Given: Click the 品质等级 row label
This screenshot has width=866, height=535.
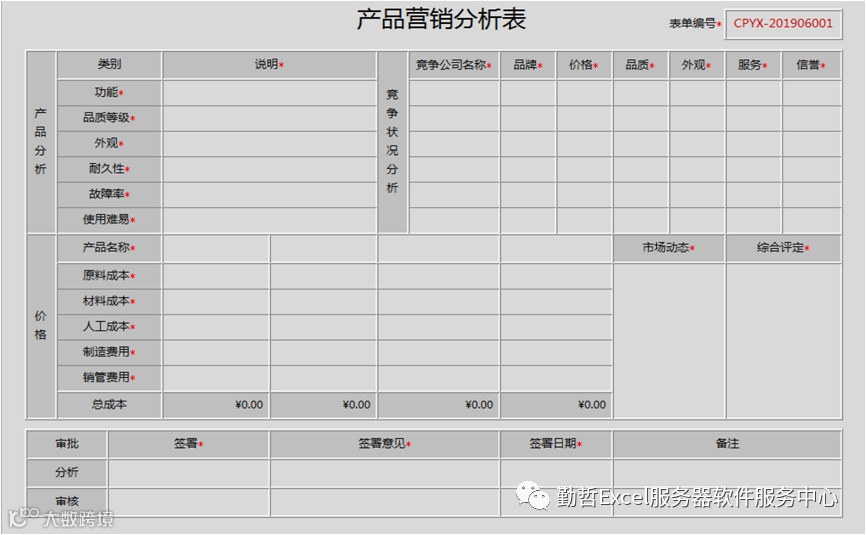Looking at the screenshot, I should (109, 118).
